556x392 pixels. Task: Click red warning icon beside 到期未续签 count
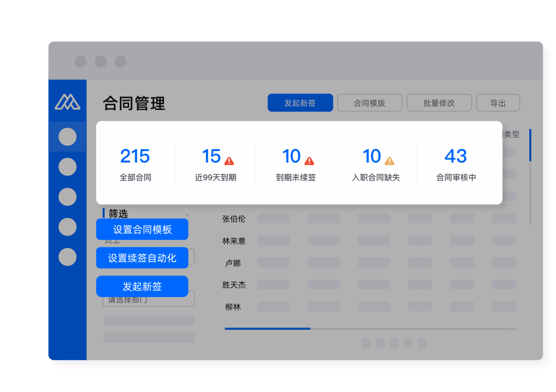310,161
